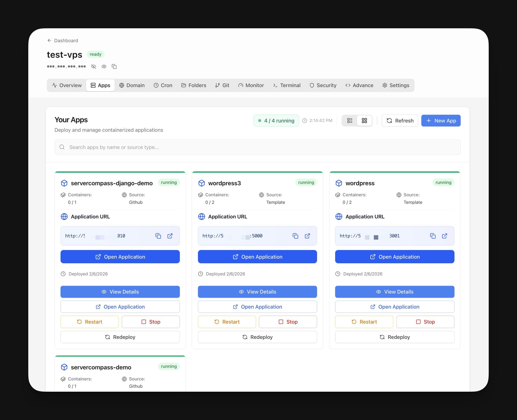Click the apps search input field
Image resolution: width=517 pixels, height=420 pixels.
coord(188,147)
